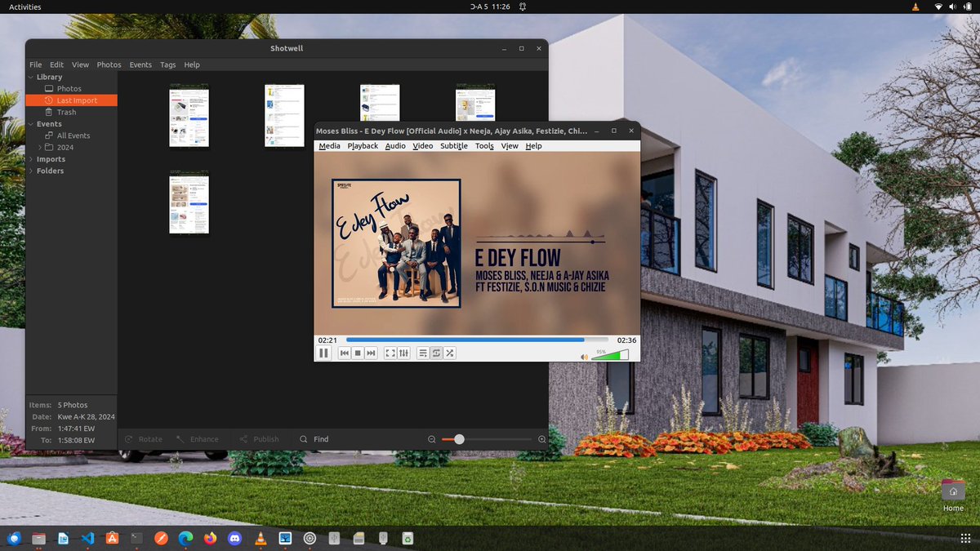Open the system menu via the power icon

[x=967, y=7]
